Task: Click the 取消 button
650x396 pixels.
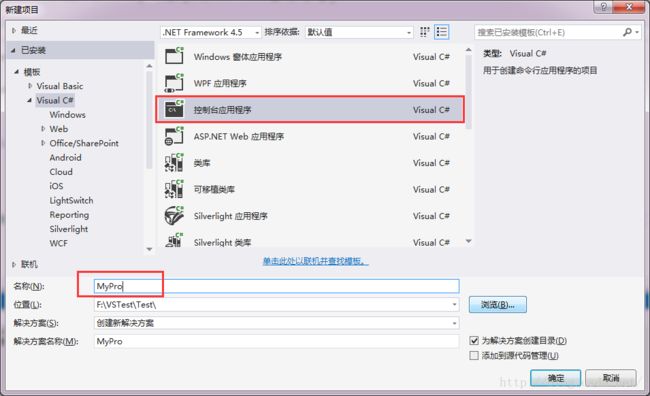Action: pos(611,378)
